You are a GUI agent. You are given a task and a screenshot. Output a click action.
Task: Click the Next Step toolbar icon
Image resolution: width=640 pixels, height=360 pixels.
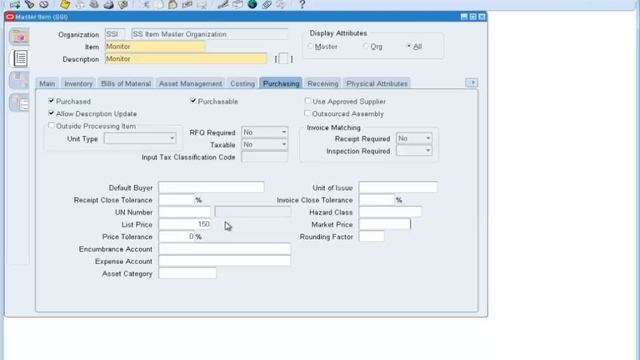(x=80, y=4)
